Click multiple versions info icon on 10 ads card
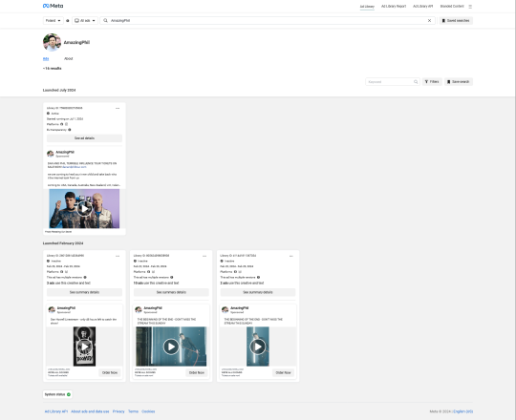 click(x=172, y=278)
